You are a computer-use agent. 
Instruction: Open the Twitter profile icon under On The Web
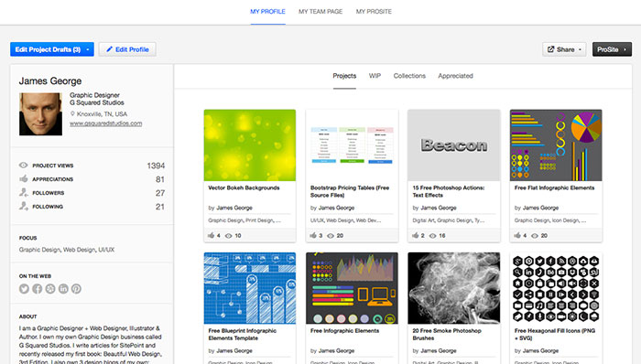point(24,289)
